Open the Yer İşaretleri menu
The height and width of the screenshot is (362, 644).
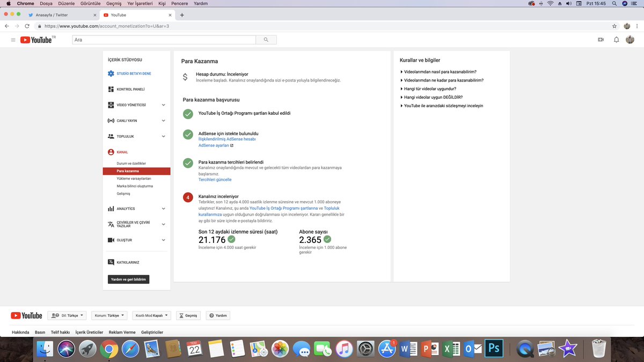(x=140, y=3)
